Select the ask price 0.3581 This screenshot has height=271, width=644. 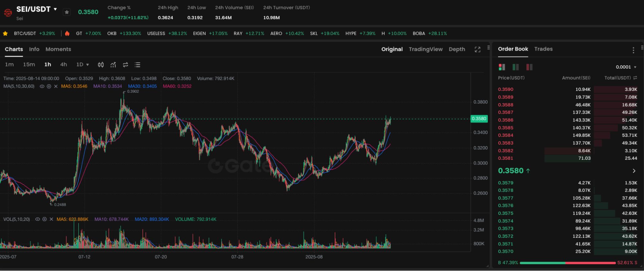point(505,158)
